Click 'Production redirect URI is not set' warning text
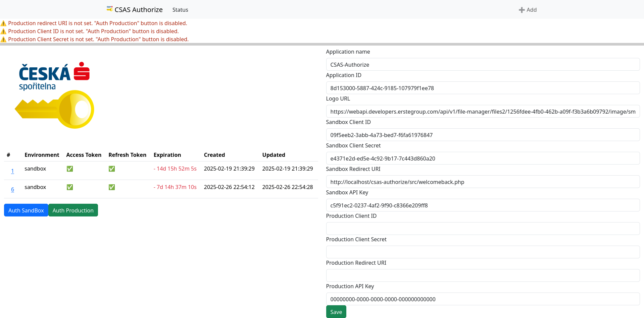The height and width of the screenshot is (318, 644). click(98, 23)
